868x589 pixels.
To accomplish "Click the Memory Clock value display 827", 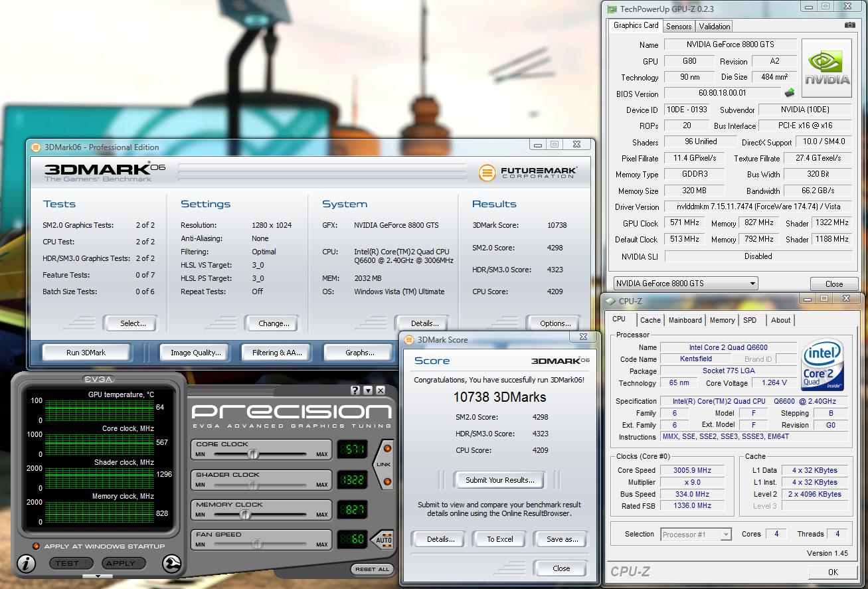I will 352,510.
